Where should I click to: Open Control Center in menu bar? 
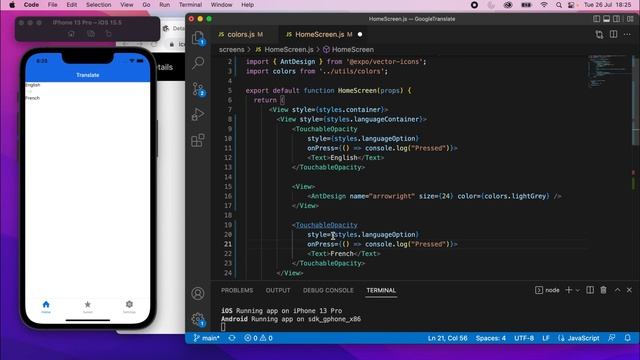click(x=571, y=5)
